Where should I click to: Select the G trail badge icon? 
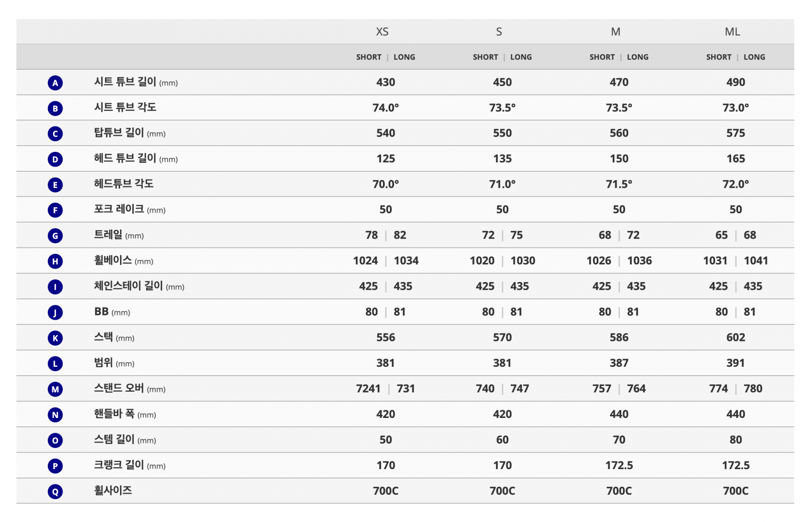coord(55,236)
